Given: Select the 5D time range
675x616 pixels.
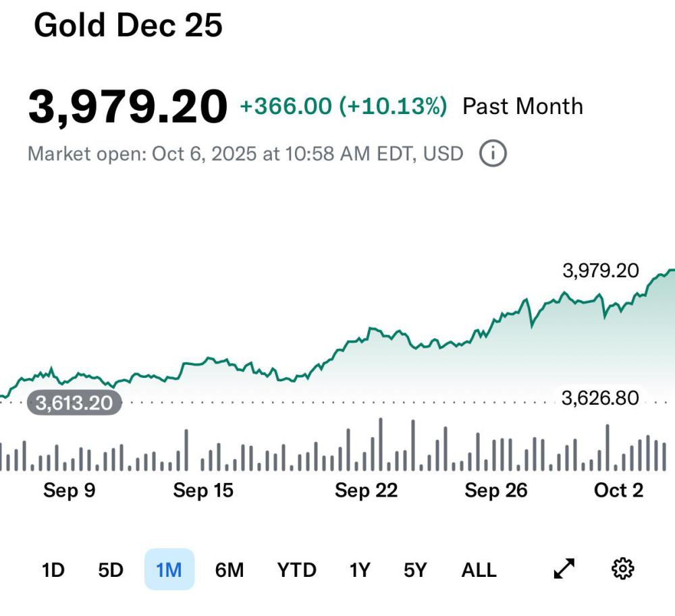Looking at the screenshot, I should pyautogui.click(x=111, y=570).
